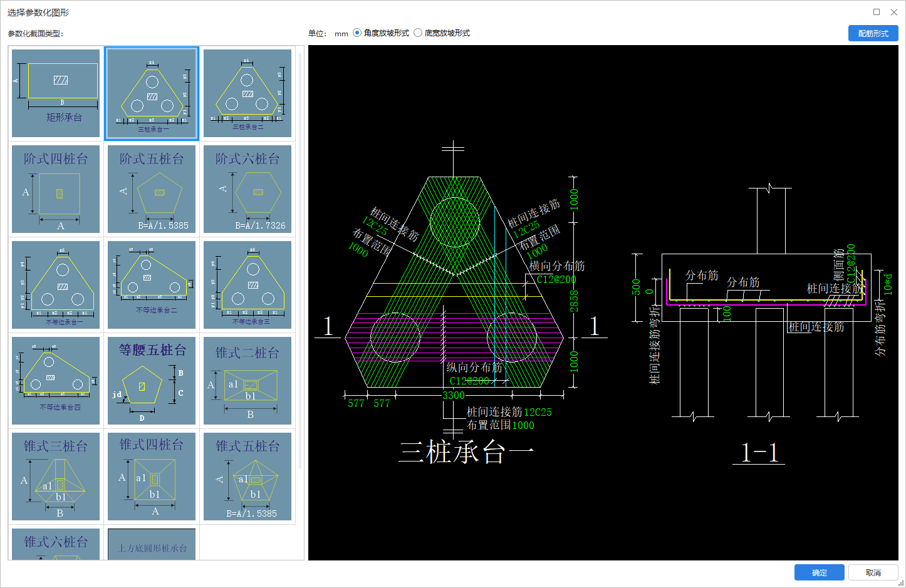Close the 选择参数化图形 dialog
Screen dimensions: 906x588
[894, 12]
